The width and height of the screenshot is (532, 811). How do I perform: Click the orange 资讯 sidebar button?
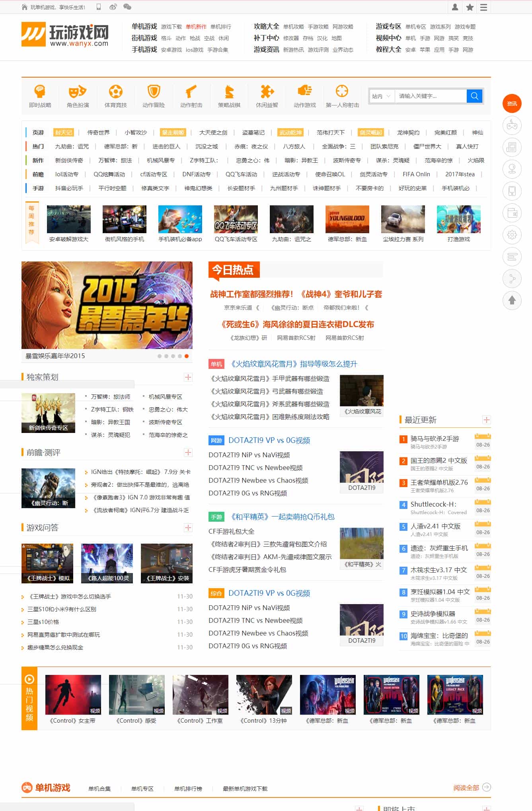[x=512, y=104]
